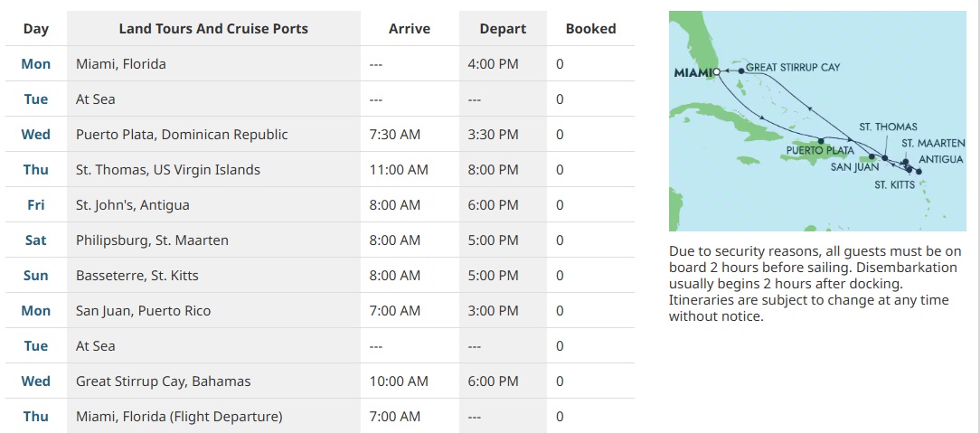Image resolution: width=980 pixels, height=433 pixels.
Task: Click the Puerto Plata dot on map
Action: pyautogui.click(x=821, y=141)
